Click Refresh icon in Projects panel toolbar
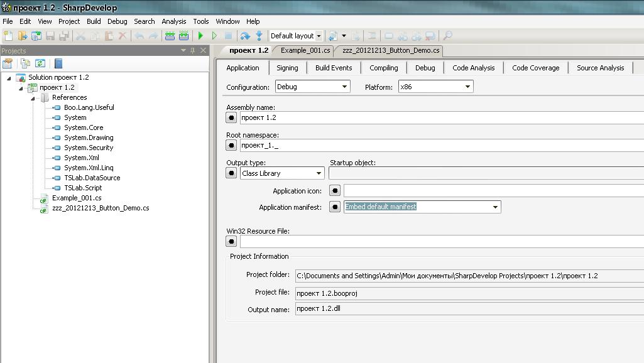This screenshot has height=363, width=644. pos(40,63)
